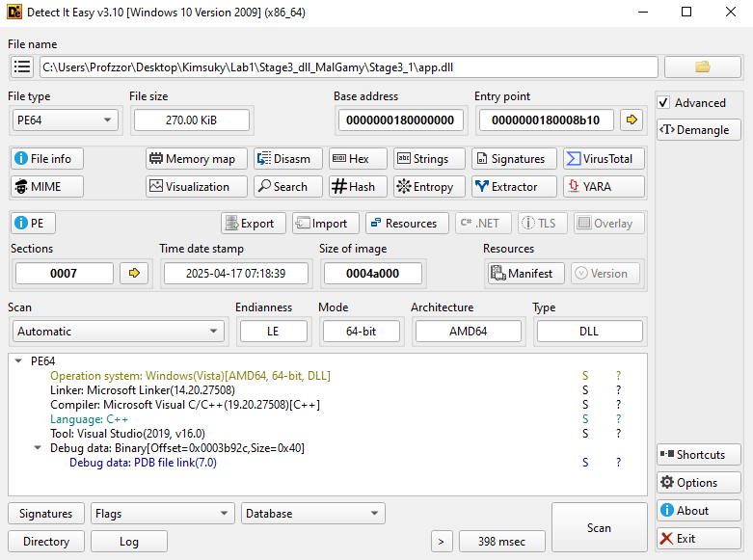Screen dimensions: 753x560
Task: Click bottom Signatures button
Action: coord(46,514)
